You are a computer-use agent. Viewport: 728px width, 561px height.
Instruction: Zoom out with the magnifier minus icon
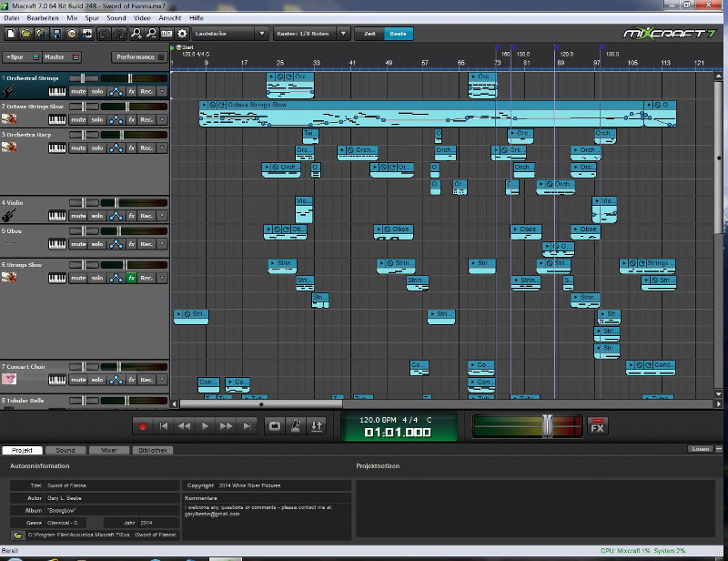151,34
